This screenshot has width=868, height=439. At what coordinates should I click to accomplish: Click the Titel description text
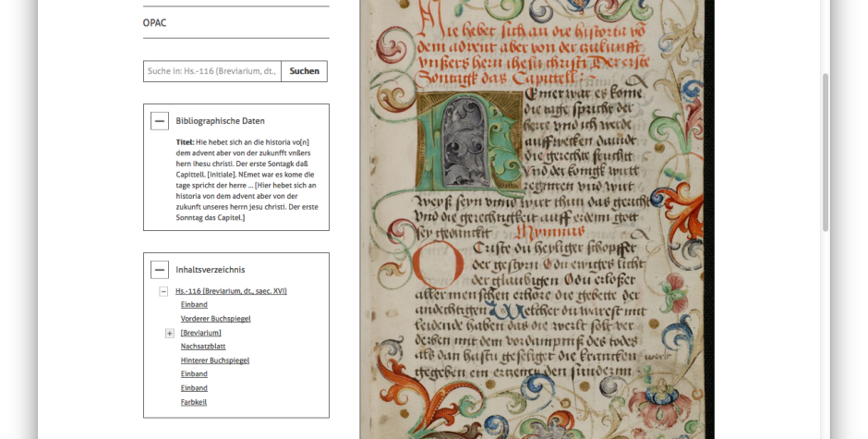click(x=247, y=180)
